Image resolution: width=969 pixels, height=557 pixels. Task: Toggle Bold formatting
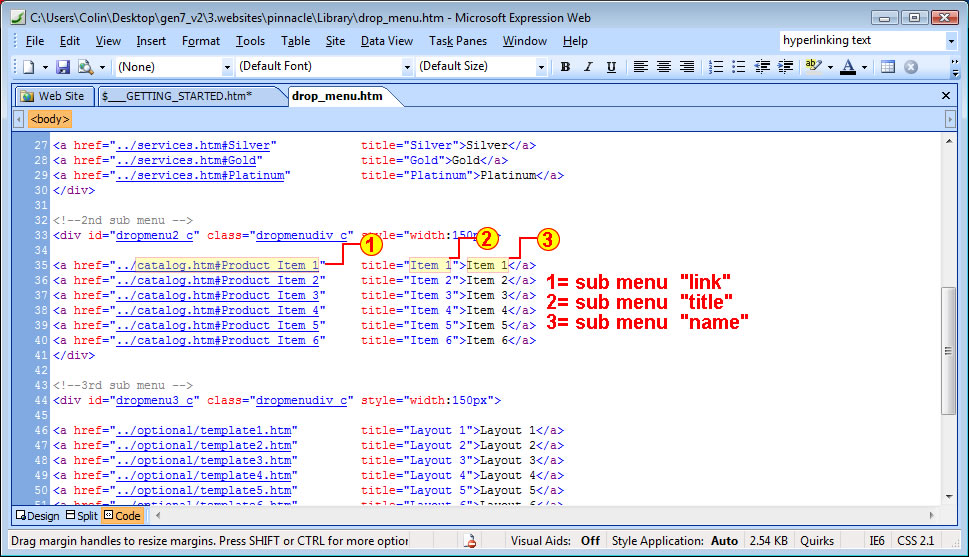tap(565, 67)
